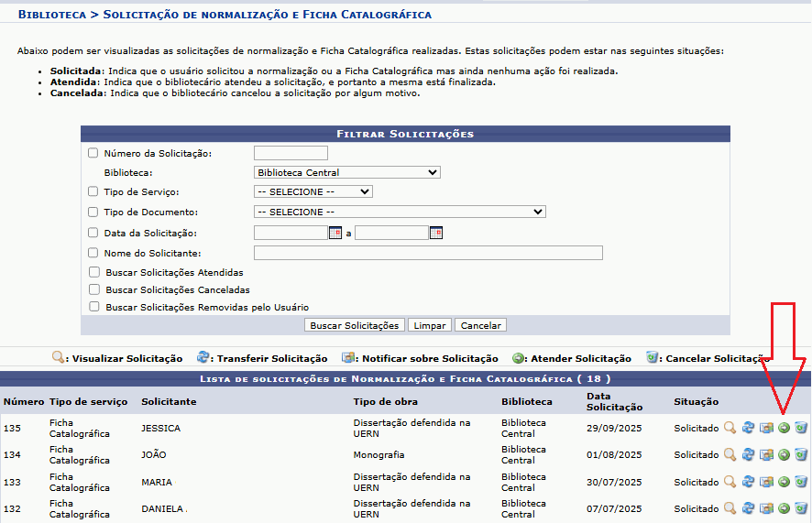Attend request 134 from JOÃO
Image resolution: width=812 pixels, height=523 pixels.
(x=784, y=455)
